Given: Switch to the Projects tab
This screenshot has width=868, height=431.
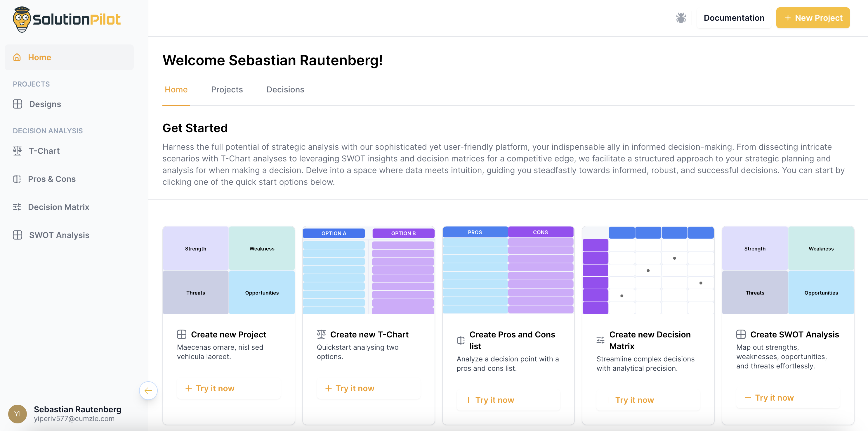Looking at the screenshot, I should pos(227,89).
